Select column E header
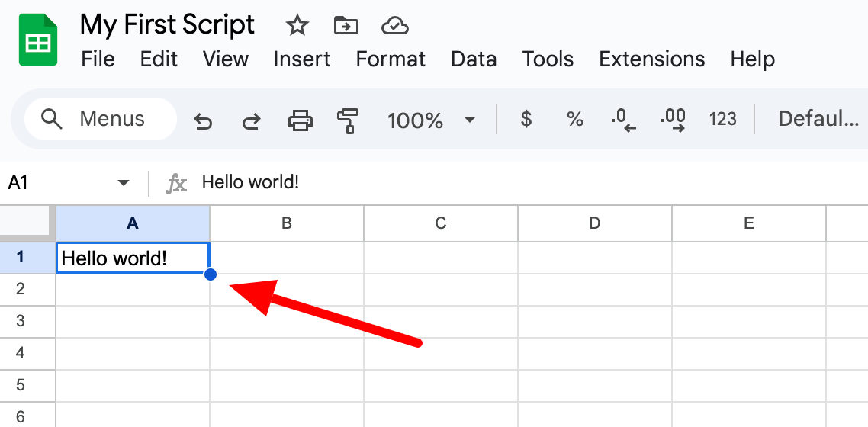Image resolution: width=868 pixels, height=427 pixels. [x=748, y=223]
